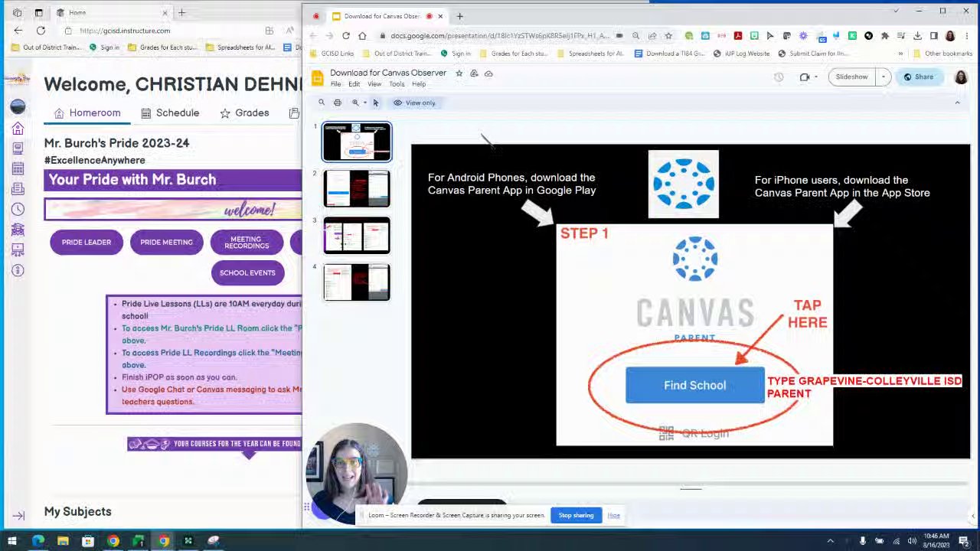Open the search menus magnifier in Slides toolbar
This screenshot has width=980, height=551.
click(x=322, y=103)
